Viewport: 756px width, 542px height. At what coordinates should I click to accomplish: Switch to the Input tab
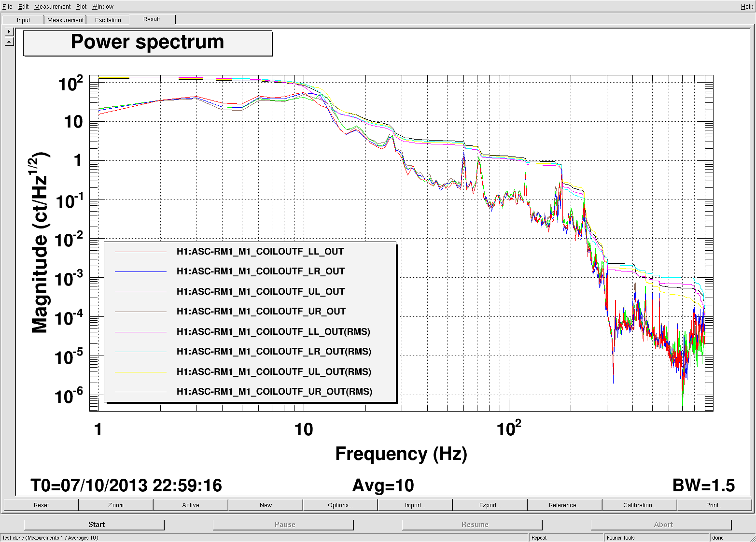[x=23, y=20]
